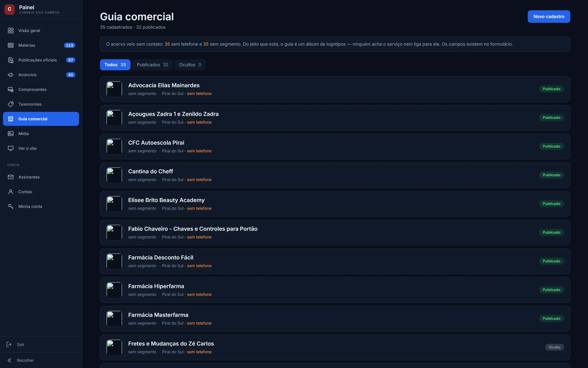This screenshot has width=588, height=368.
Task: Open the CFC Autoescola Piraí entry
Action: click(335, 146)
